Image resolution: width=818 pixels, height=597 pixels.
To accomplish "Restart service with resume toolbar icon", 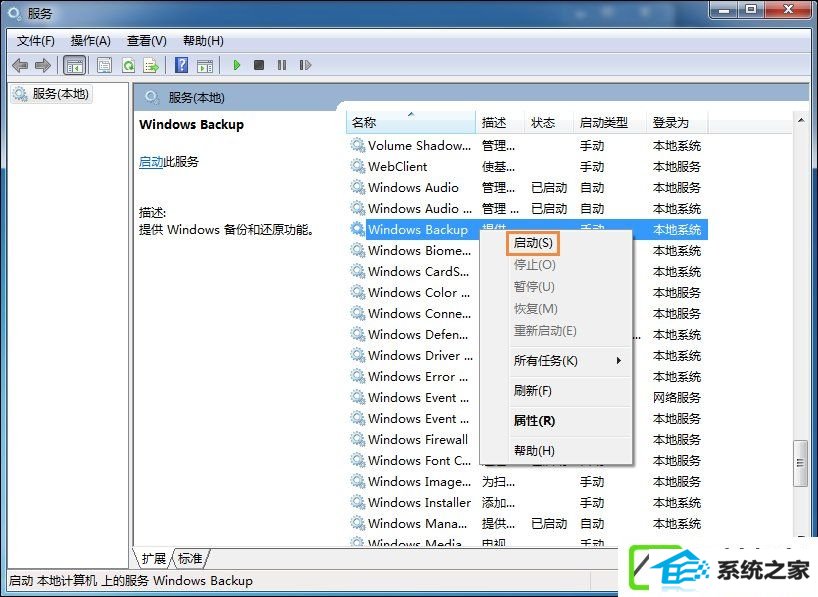I will 305,65.
